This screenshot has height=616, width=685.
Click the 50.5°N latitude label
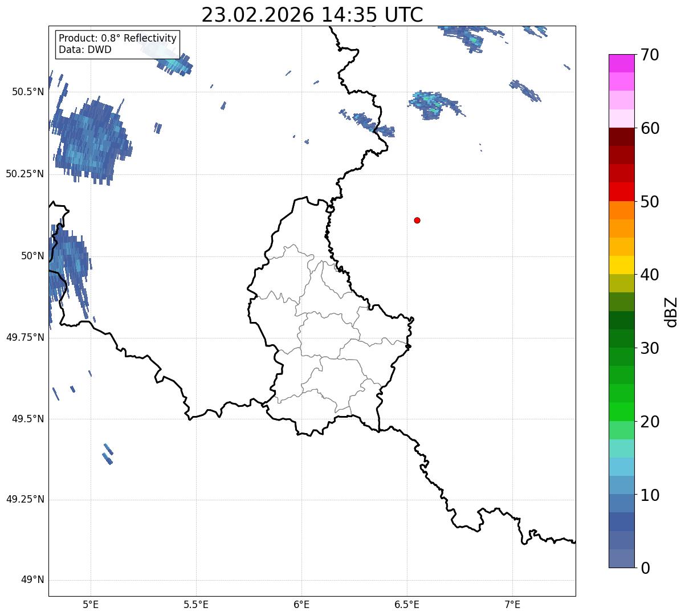pyautogui.click(x=28, y=92)
